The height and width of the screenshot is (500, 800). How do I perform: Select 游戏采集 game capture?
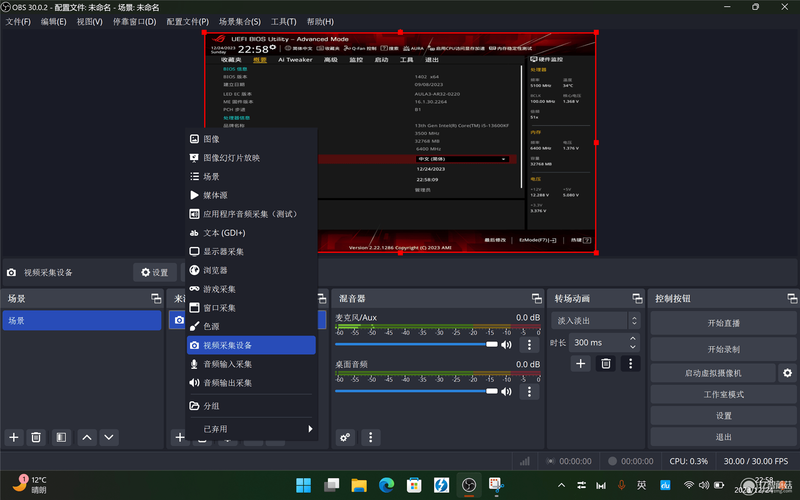(251, 289)
